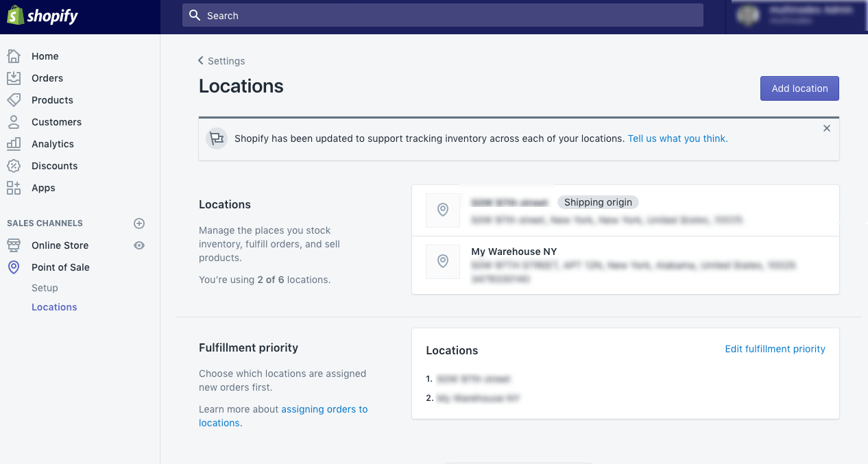Dismiss the inventory tracking notification banner

[x=826, y=127]
